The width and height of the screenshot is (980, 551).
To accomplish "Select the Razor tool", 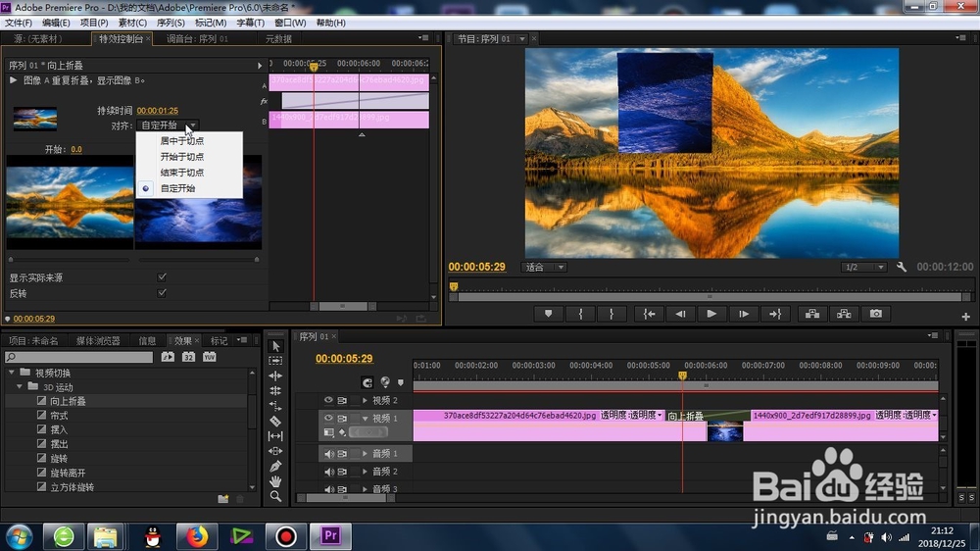I will pos(275,421).
